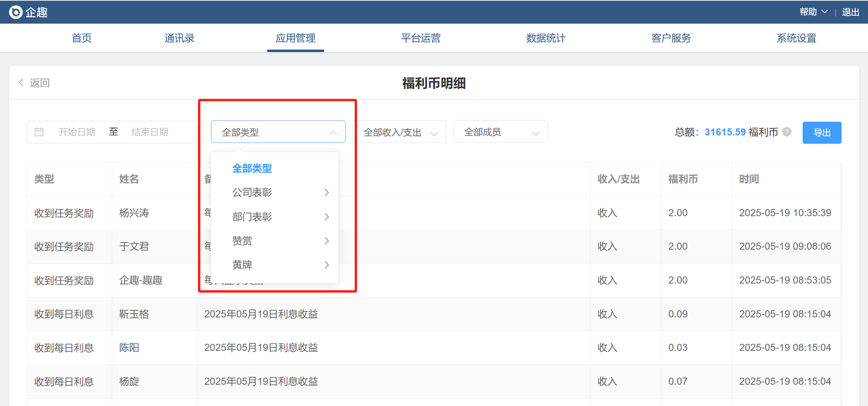868x406 pixels.
Task: Select 全部类型 option in the list
Action: 252,169
